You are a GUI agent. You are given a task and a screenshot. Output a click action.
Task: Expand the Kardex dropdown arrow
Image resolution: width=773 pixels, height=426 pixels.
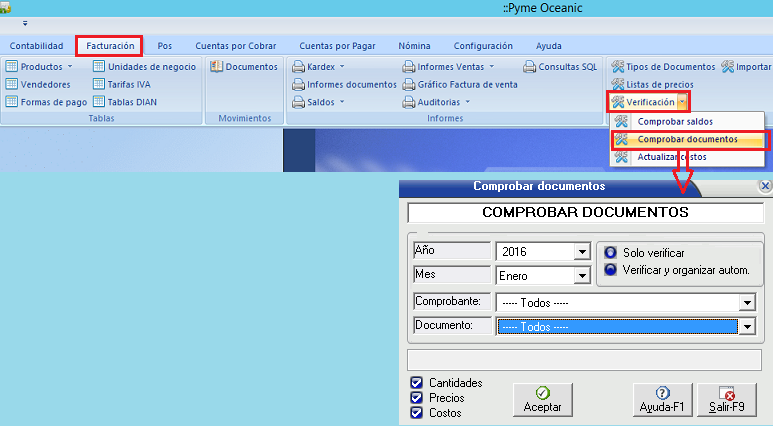click(342, 66)
